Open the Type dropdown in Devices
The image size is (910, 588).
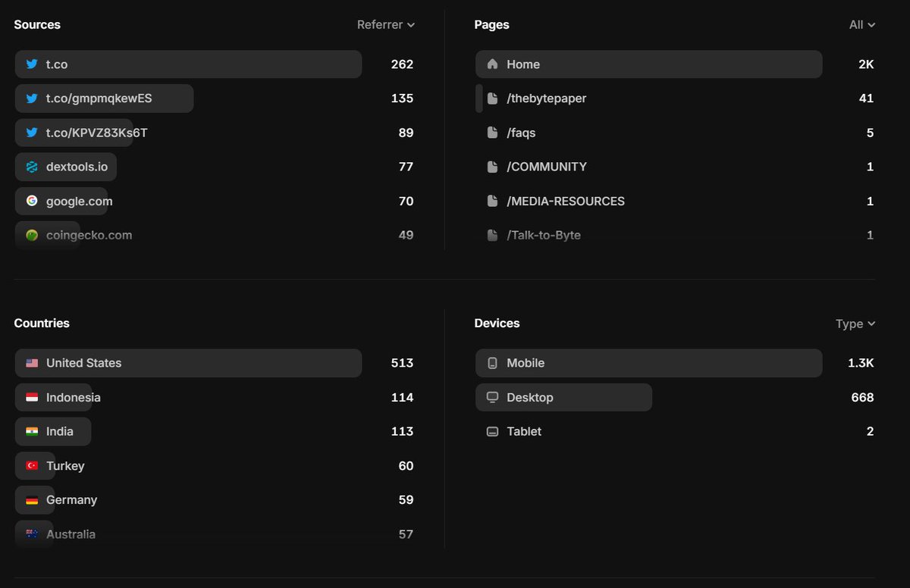coord(855,324)
